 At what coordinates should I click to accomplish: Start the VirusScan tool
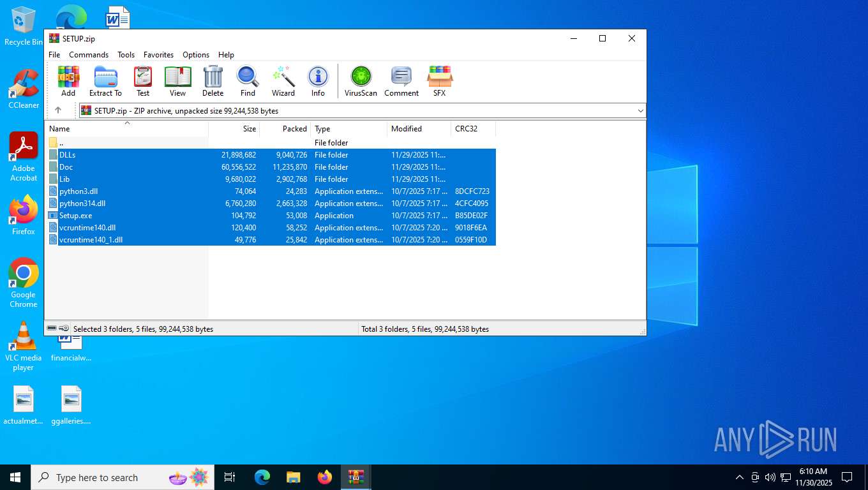361,81
